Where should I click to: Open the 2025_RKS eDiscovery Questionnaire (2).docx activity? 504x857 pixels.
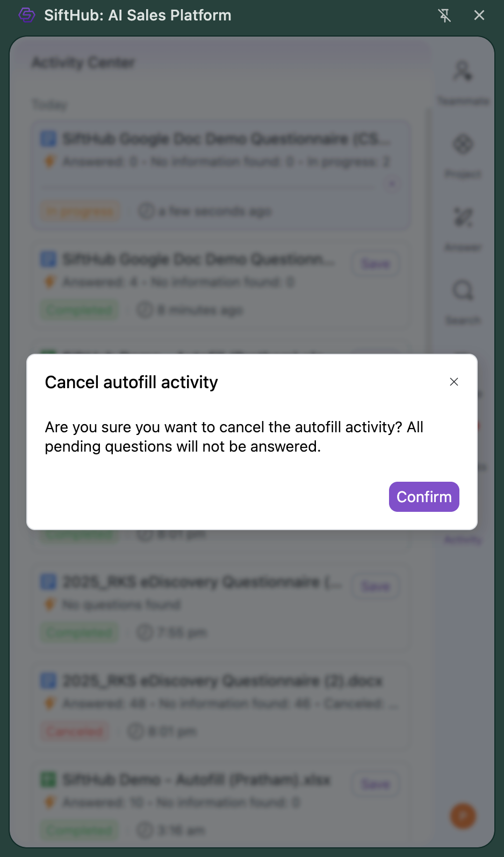point(222,681)
